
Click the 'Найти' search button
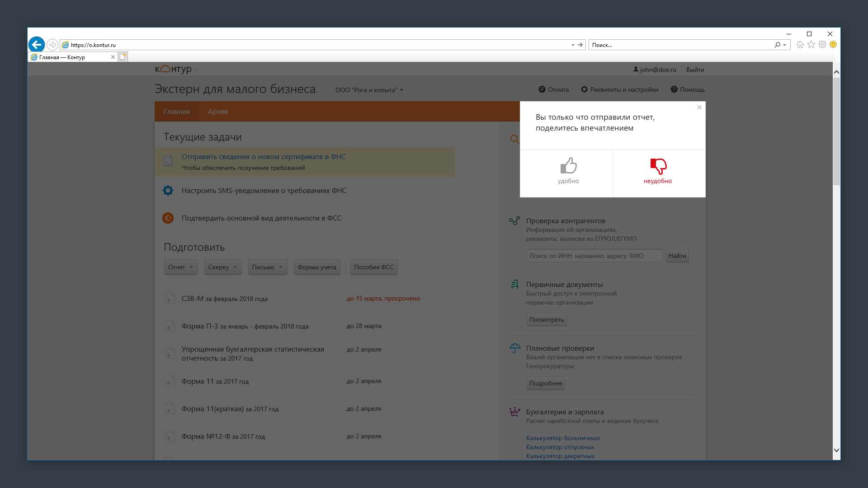coord(677,256)
